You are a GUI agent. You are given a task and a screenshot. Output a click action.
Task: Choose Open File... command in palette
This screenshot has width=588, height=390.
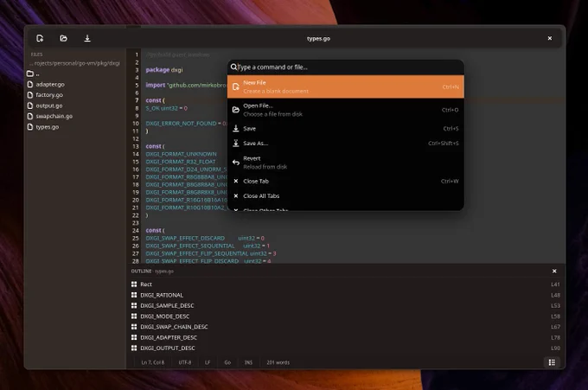pyautogui.click(x=345, y=110)
